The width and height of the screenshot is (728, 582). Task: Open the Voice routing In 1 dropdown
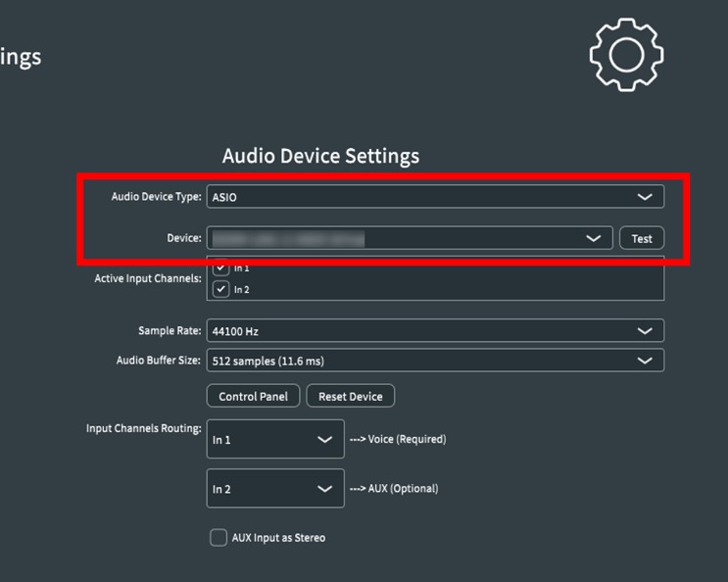[x=275, y=440]
